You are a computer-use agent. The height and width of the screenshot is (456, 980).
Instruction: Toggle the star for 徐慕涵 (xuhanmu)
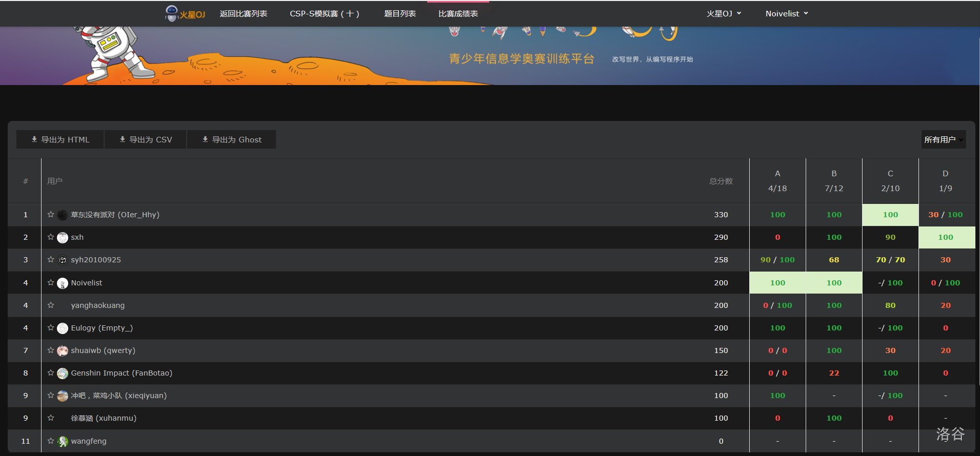(x=51, y=418)
